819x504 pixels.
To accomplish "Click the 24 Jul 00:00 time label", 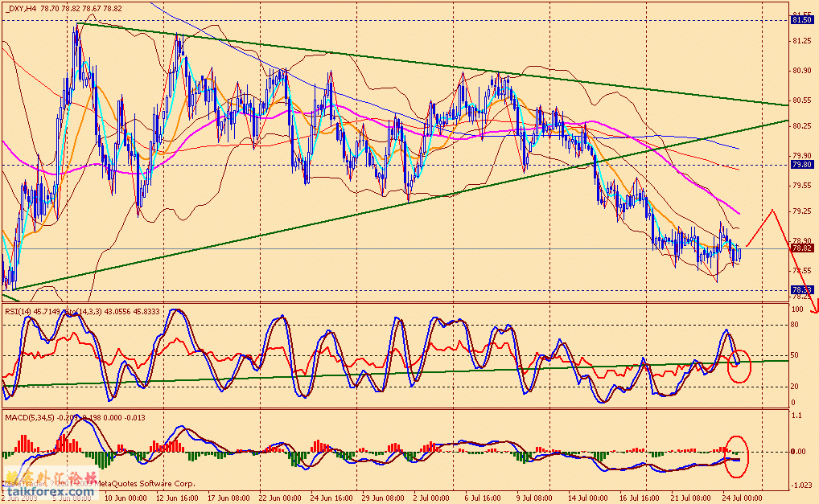I will point(744,498).
